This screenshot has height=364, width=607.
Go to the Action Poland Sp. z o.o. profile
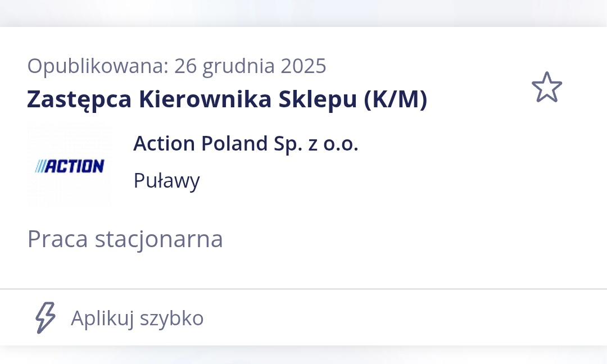pyautogui.click(x=246, y=144)
